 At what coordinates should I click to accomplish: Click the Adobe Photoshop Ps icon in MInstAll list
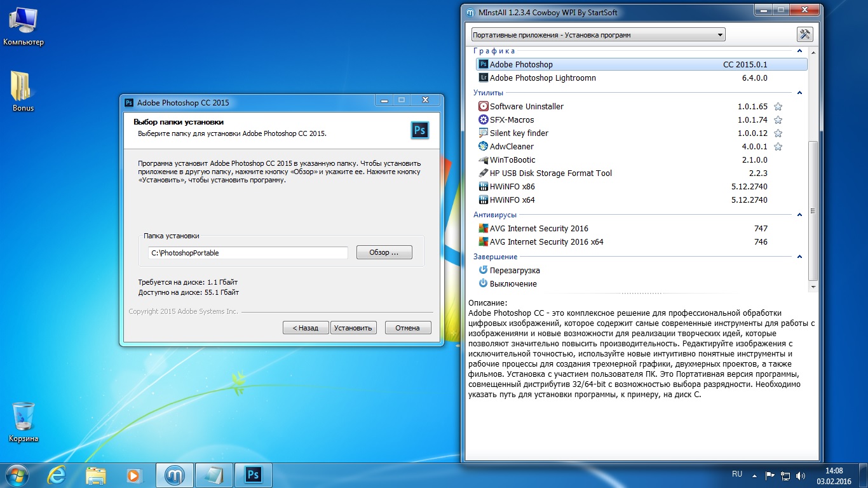(484, 64)
